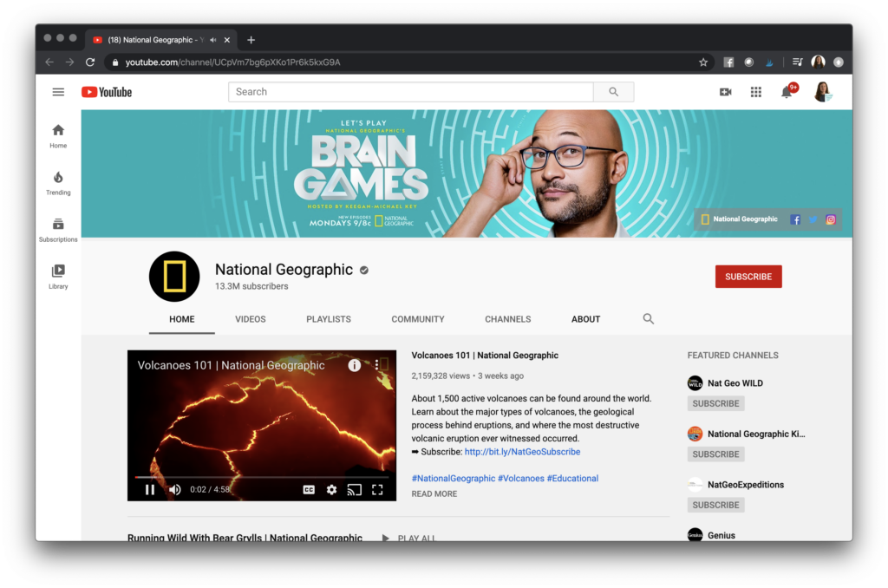This screenshot has height=588, width=888.
Task: Open Trending from the sidebar
Action: 57,180
